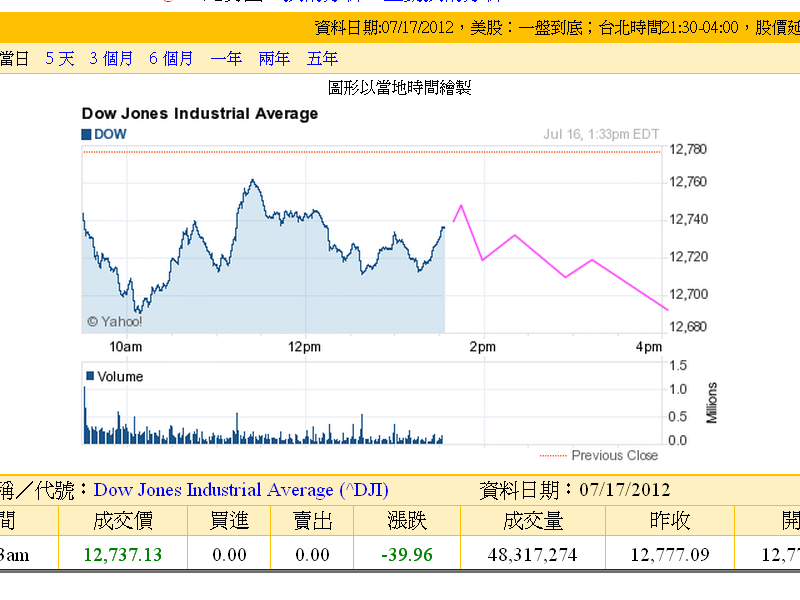Click the '成交價' column header
The height and width of the screenshot is (600, 800).
123,521
